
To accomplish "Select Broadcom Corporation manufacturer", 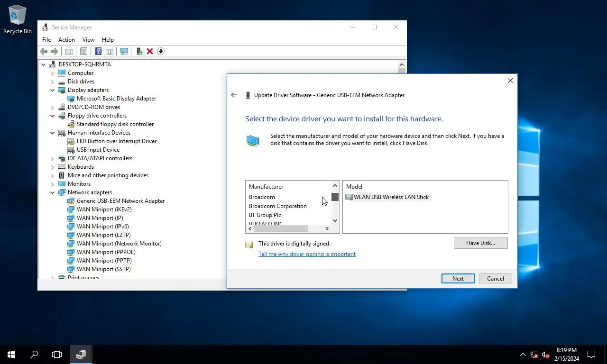I will pos(278,206).
